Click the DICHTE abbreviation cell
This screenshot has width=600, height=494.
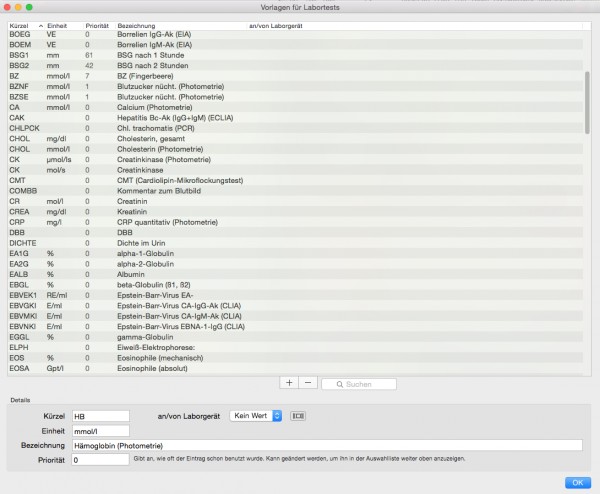pos(23,243)
